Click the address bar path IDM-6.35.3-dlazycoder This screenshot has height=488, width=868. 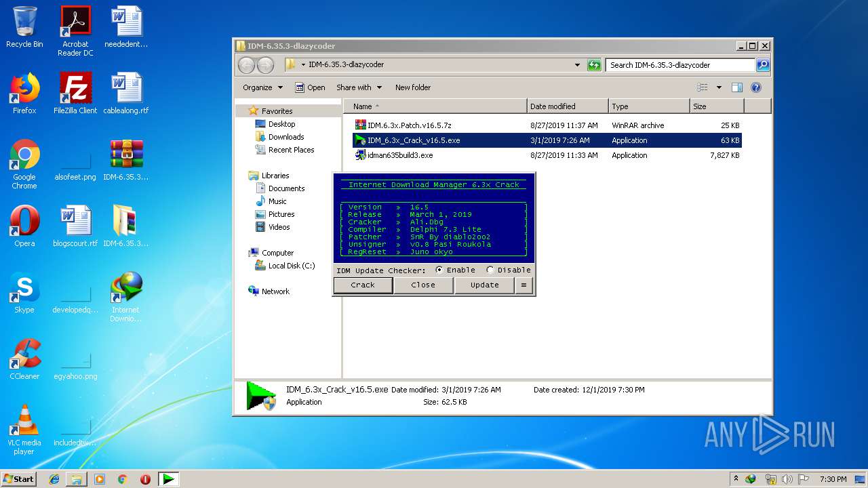pos(346,65)
